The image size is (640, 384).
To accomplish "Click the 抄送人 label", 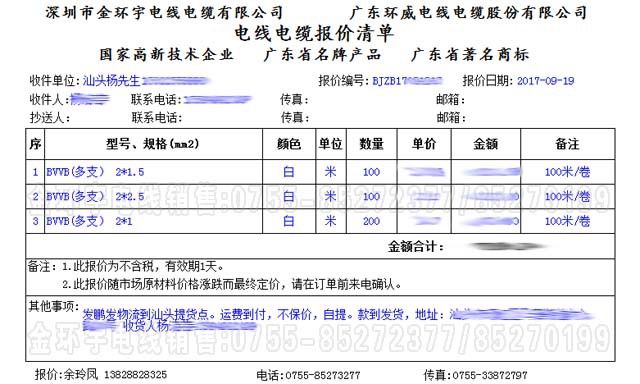I will 49,118.
